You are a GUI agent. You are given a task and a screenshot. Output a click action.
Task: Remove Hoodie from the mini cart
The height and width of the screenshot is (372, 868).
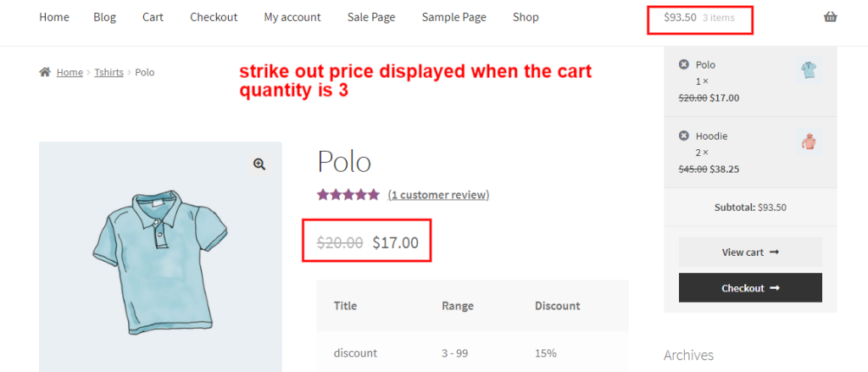tap(683, 136)
